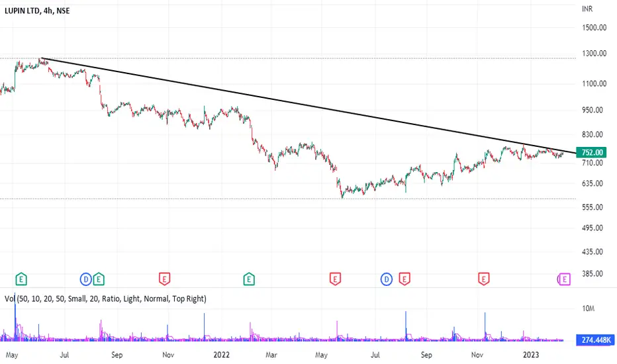The width and height of the screenshot is (617, 364).
Task: Click the May label just after Mar
Action: 322,355
